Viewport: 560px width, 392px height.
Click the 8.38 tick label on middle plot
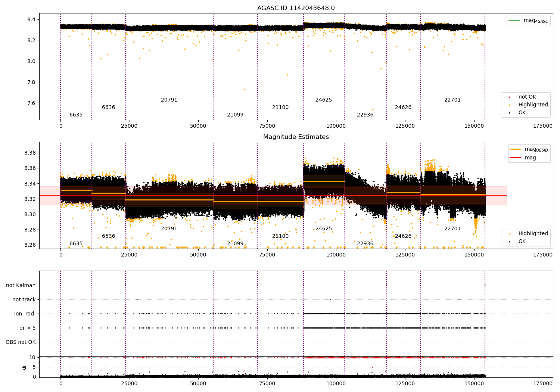coord(29,153)
